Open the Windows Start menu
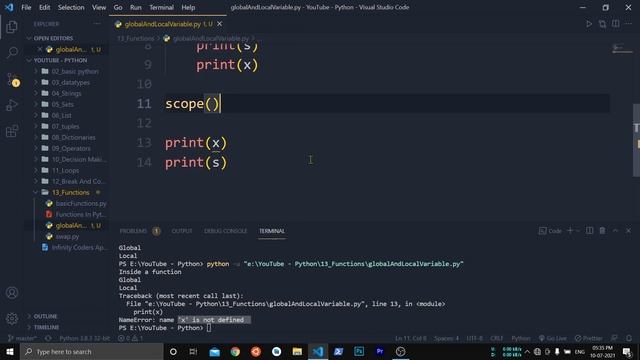 coord(10,351)
